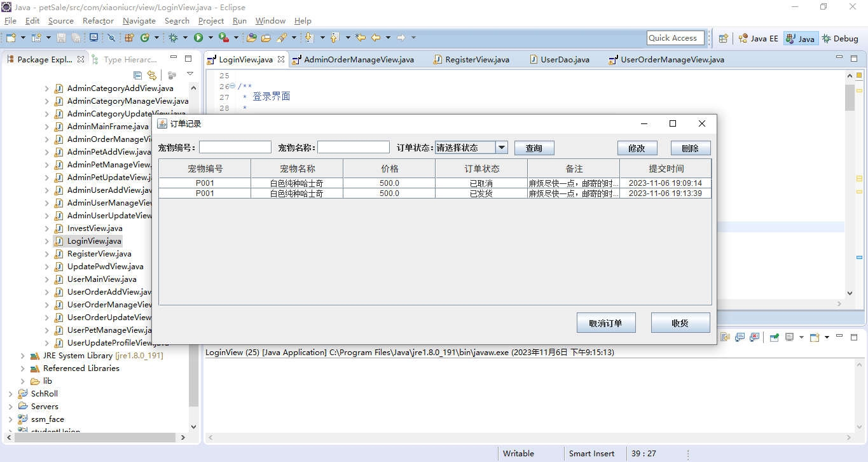Select the order row with status 已取消

[435, 183]
